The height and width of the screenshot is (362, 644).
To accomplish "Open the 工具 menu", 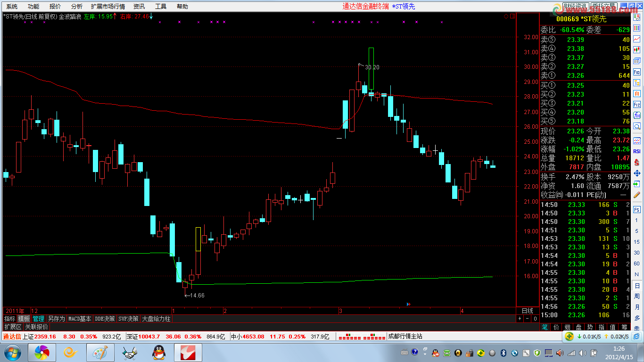I will 161,7.
